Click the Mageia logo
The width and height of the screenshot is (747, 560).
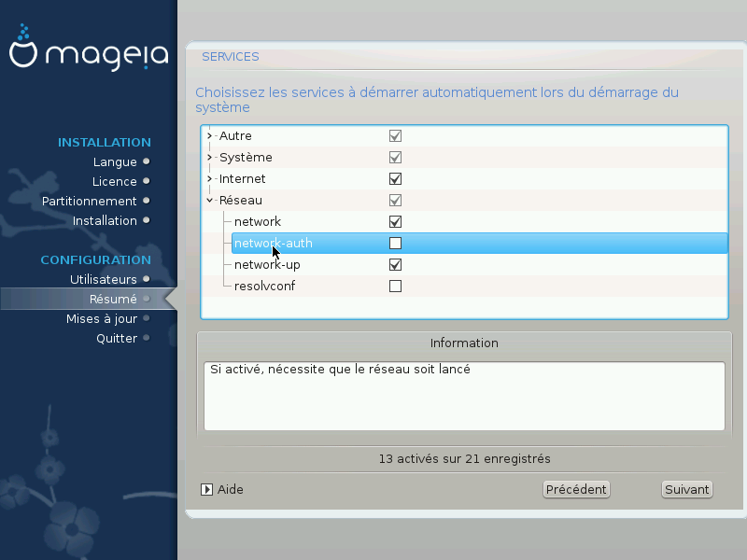point(89,48)
